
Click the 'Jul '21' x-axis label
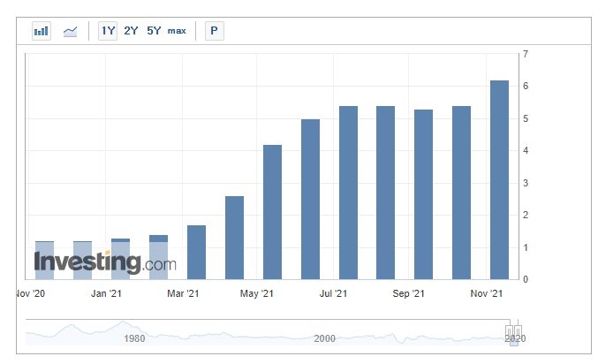333,293
